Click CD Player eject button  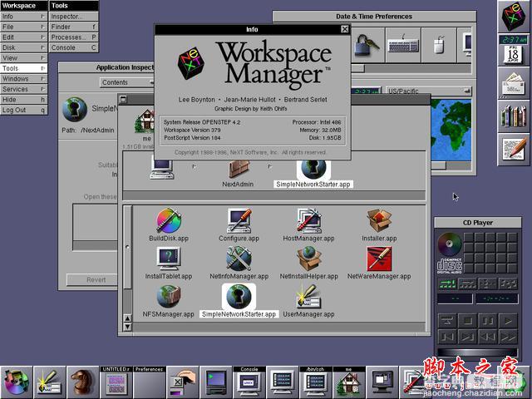coord(447,321)
